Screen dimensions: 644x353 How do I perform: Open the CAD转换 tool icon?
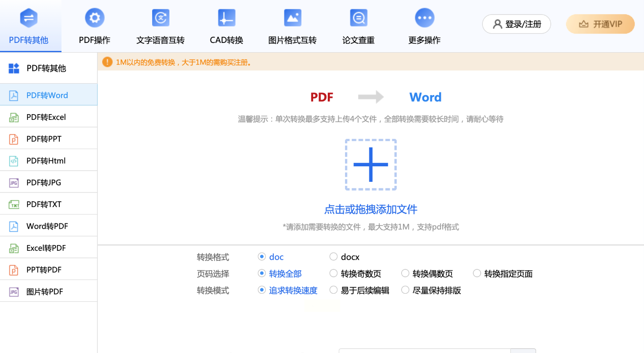pyautogui.click(x=226, y=18)
